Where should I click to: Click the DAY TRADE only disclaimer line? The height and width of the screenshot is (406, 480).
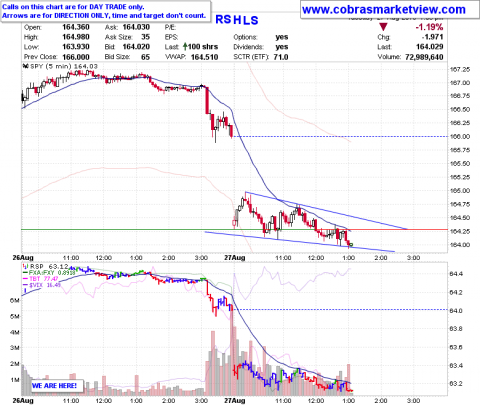(x=73, y=7)
